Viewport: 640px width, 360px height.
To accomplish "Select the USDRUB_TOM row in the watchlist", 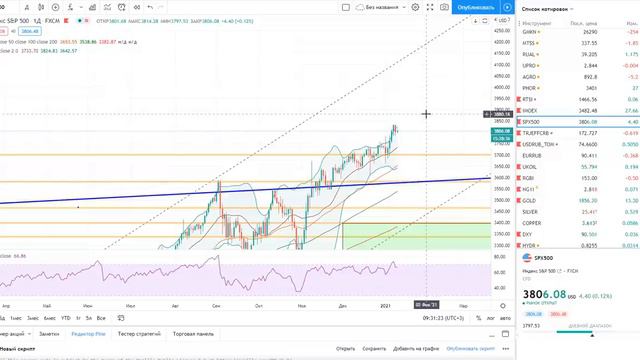I will [578, 144].
